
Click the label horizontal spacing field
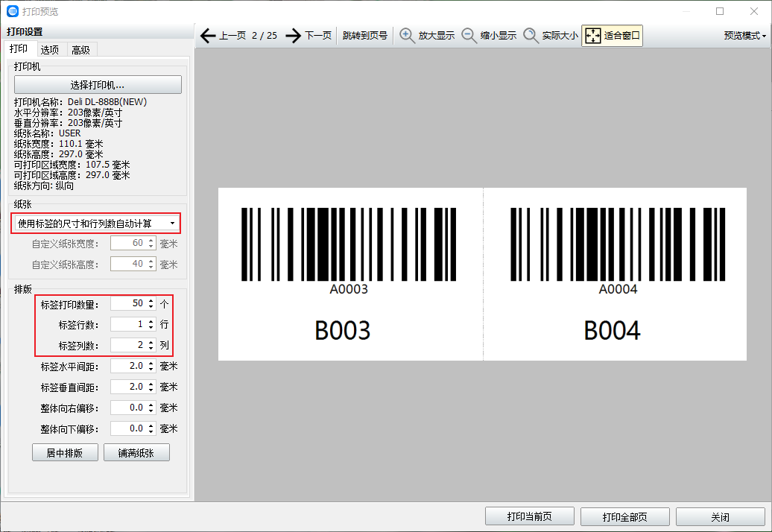point(128,366)
